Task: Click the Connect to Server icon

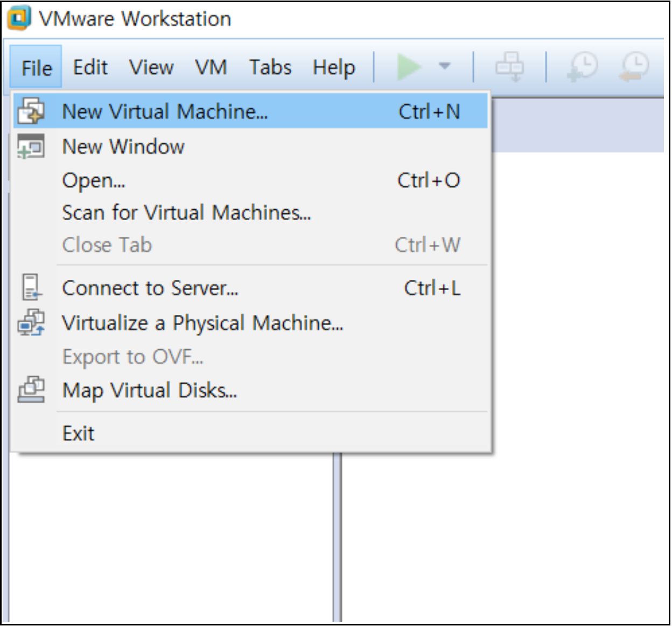Action: click(x=31, y=287)
